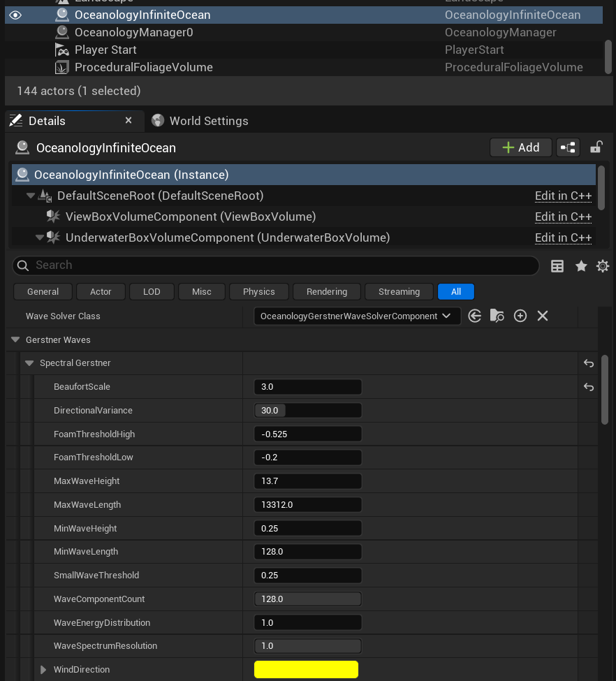Lock the Details panel with the padlock icon

(596, 147)
